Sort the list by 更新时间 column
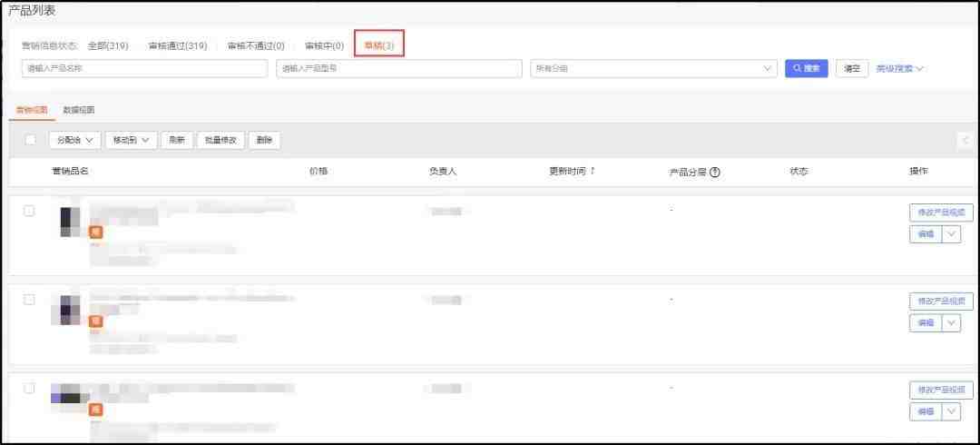The image size is (980, 445). coord(572,171)
